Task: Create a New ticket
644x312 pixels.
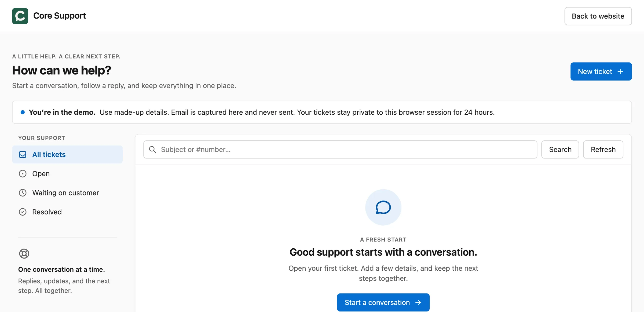Action: (601, 71)
